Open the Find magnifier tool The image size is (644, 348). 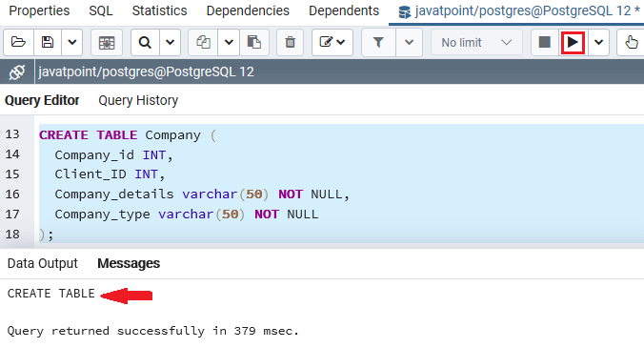(x=145, y=42)
